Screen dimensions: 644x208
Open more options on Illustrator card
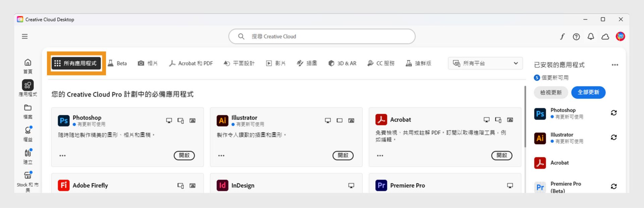click(x=221, y=156)
